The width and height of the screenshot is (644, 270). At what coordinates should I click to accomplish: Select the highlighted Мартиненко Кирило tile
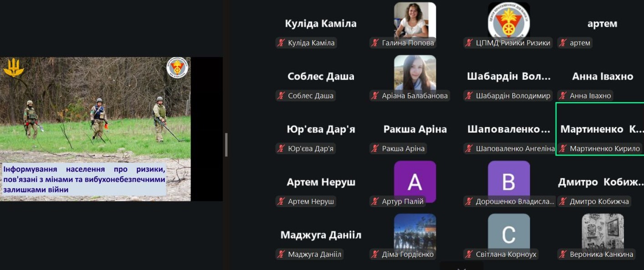(x=600, y=129)
